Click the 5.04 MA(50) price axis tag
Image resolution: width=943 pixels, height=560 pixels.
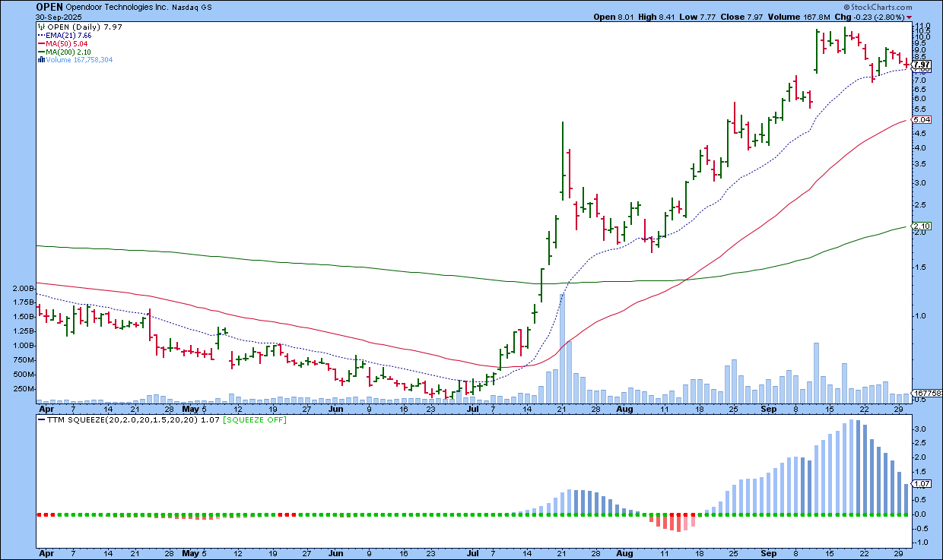coord(921,120)
